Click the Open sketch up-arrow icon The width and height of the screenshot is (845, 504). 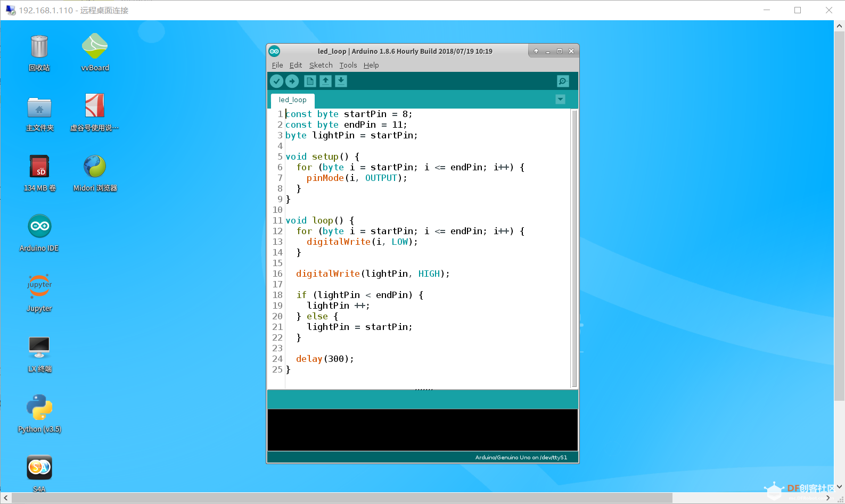pos(325,81)
